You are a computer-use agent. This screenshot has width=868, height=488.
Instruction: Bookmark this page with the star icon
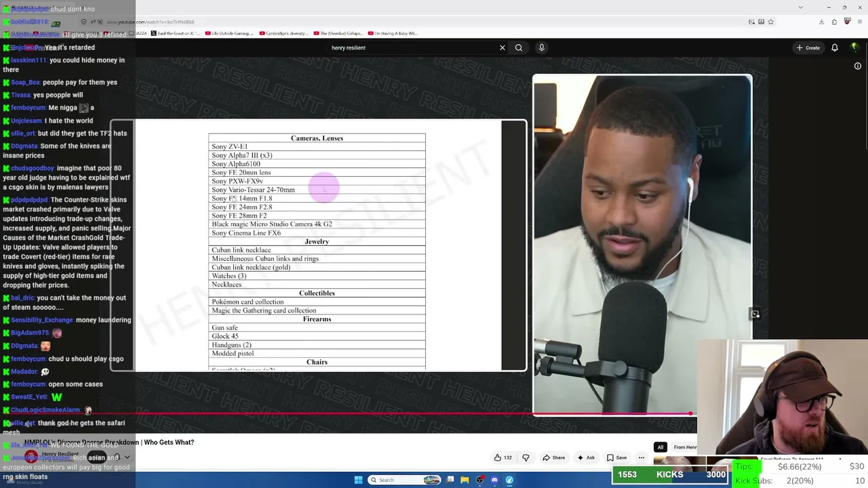(770, 22)
